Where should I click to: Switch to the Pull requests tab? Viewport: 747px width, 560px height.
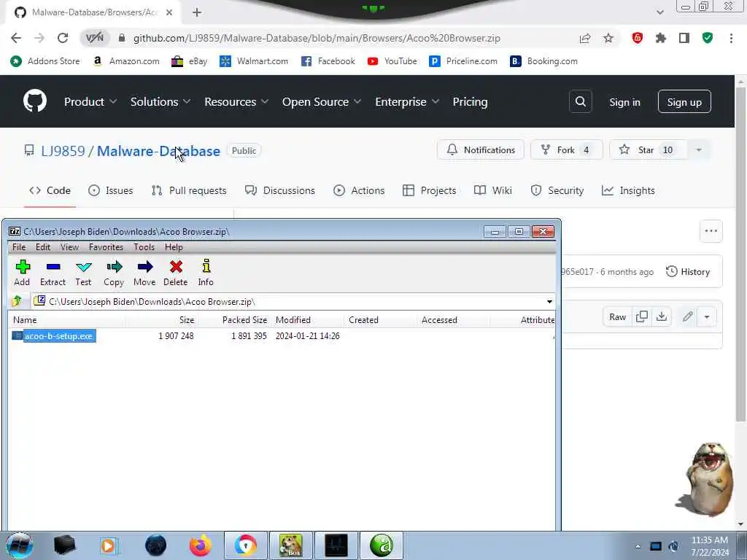pyautogui.click(x=189, y=190)
